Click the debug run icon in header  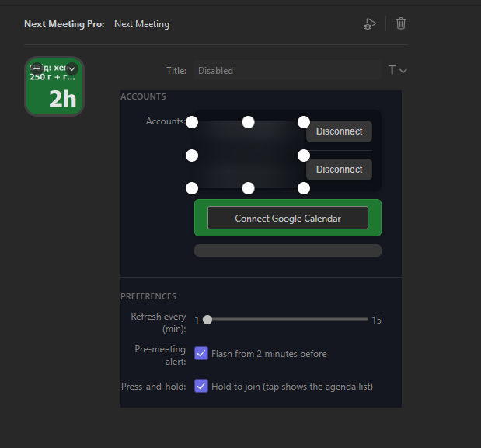pyautogui.click(x=370, y=23)
